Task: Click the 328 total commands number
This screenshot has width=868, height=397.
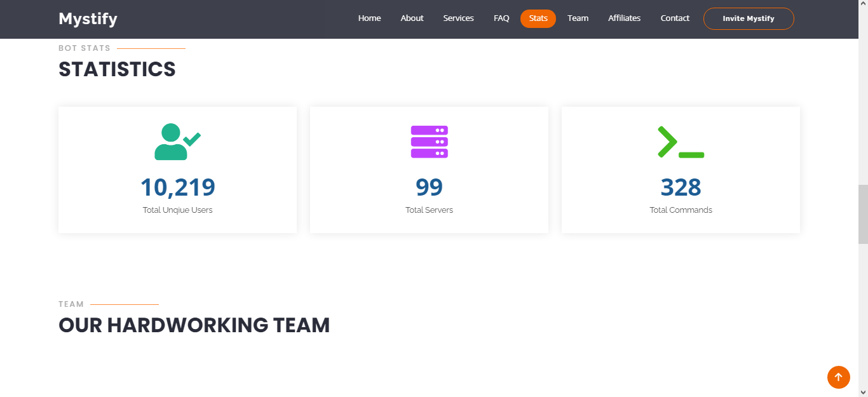Action: [x=681, y=187]
